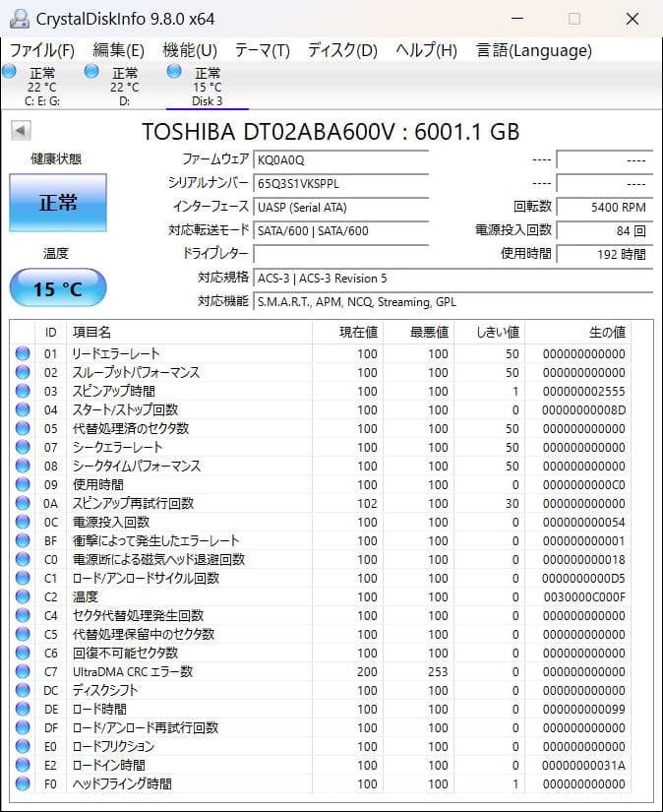Click the TOSHIBA DT02ABA600V disk title
663x812 pixels.
tap(331, 132)
